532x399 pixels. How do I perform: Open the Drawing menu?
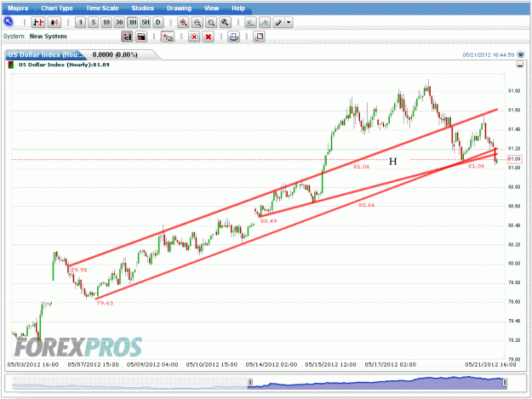click(179, 9)
